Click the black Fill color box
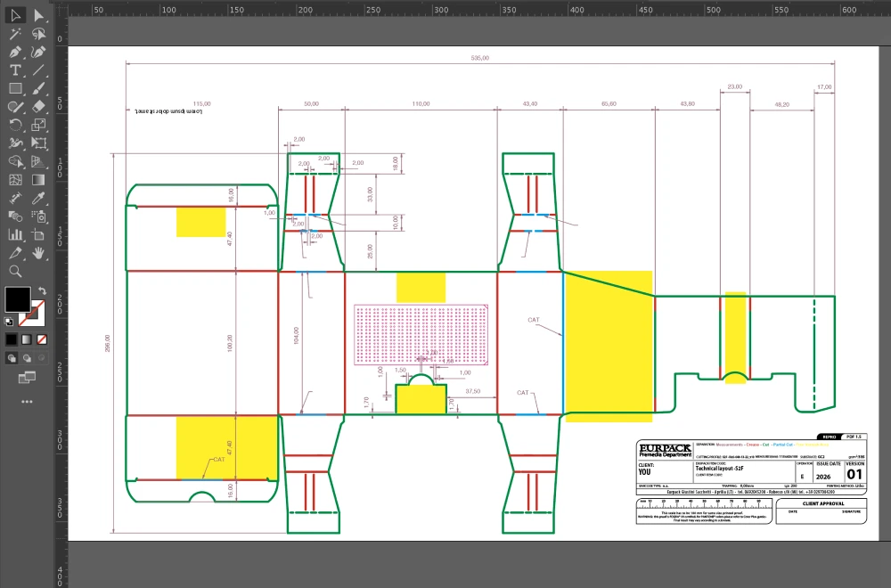The width and height of the screenshot is (891, 588). click(18, 299)
